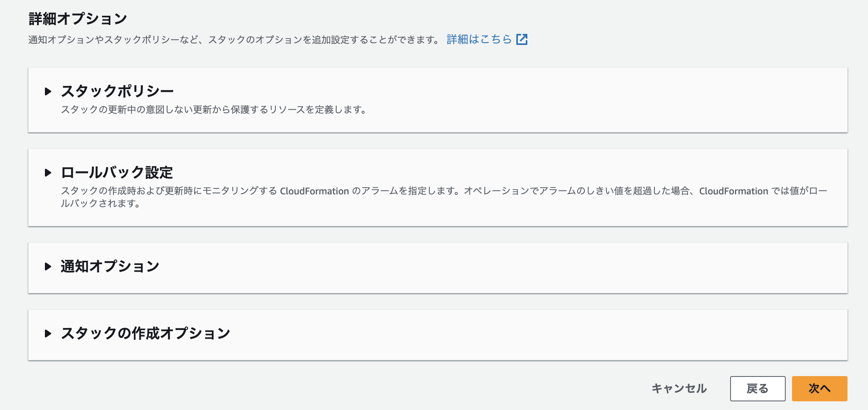Image resolution: width=868 pixels, height=410 pixels.
Task: Go back with the 戻る button
Action: [x=758, y=389]
